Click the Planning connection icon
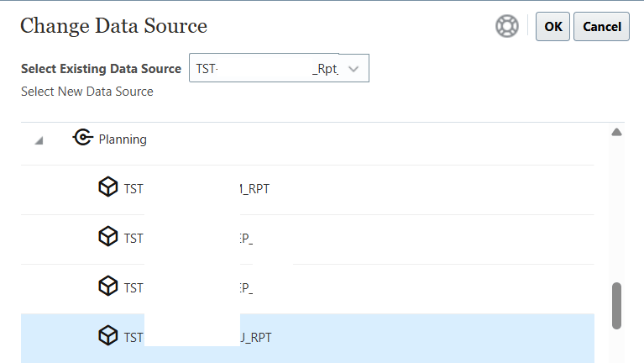The height and width of the screenshot is (363, 644). 82,139
